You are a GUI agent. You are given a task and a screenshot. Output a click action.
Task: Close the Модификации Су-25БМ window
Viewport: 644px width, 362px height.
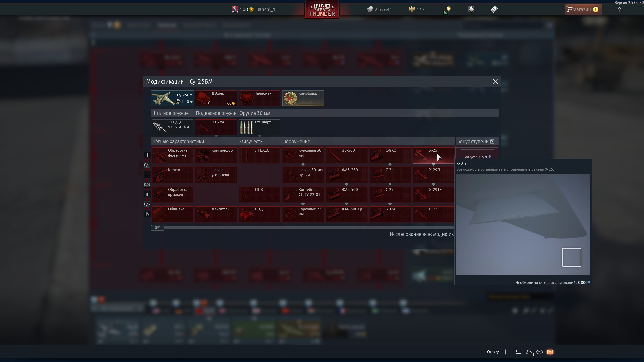coord(495,81)
